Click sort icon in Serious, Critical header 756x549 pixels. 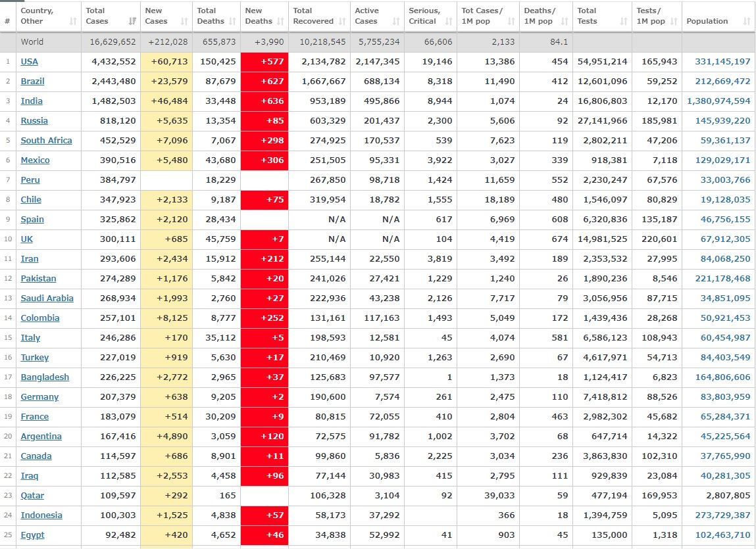[x=449, y=22]
